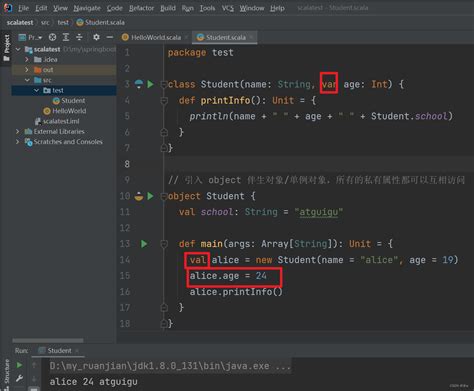
Task: Click scalatest in the breadcrumb bar
Action: (x=20, y=22)
